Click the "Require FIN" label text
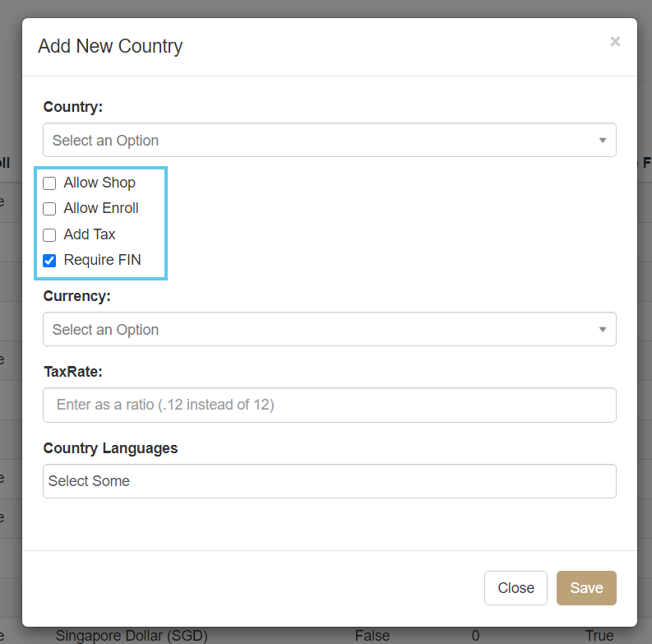Image resolution: width=652 pixels, height=644 pixels. coord(102,260)
